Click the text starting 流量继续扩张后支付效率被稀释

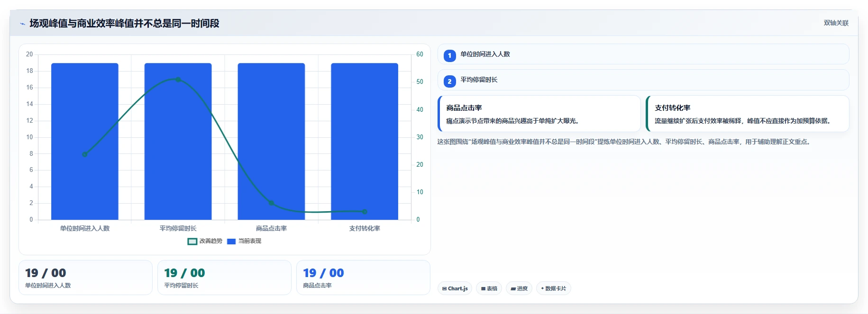(x=743, y=121)
